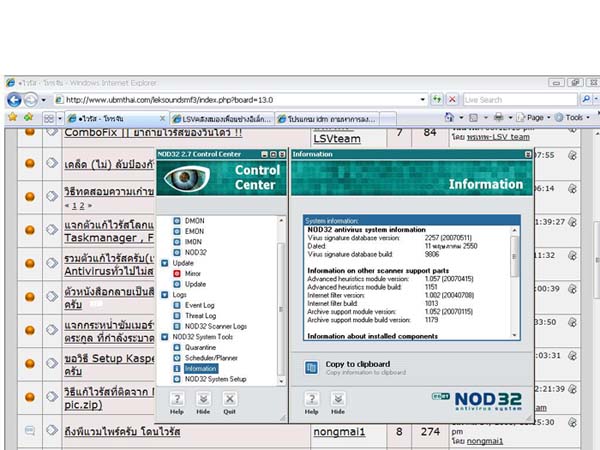Open the last topic's bottom nongmai1 link
The width and height of the screenshot is (600, 450).
(x=485, y=441)
